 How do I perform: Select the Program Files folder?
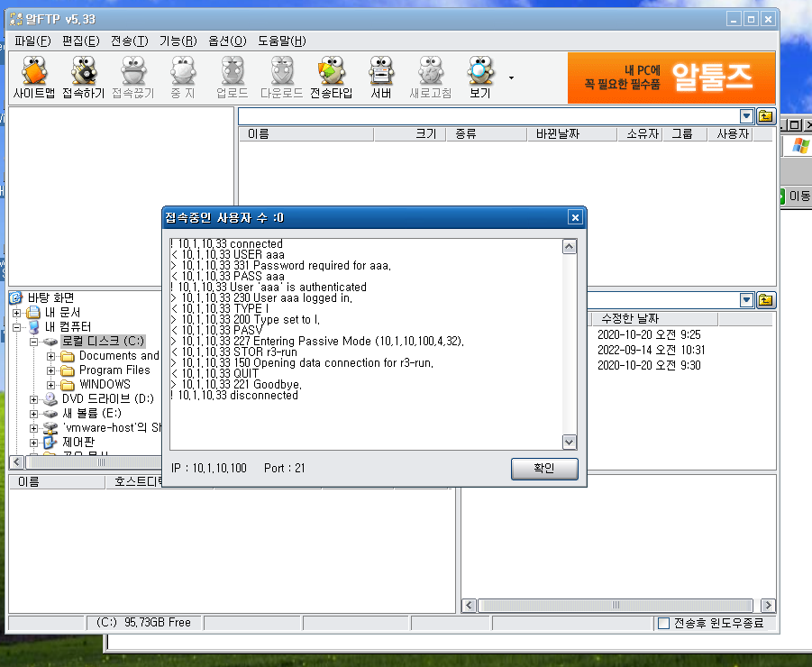click(114, 370)
